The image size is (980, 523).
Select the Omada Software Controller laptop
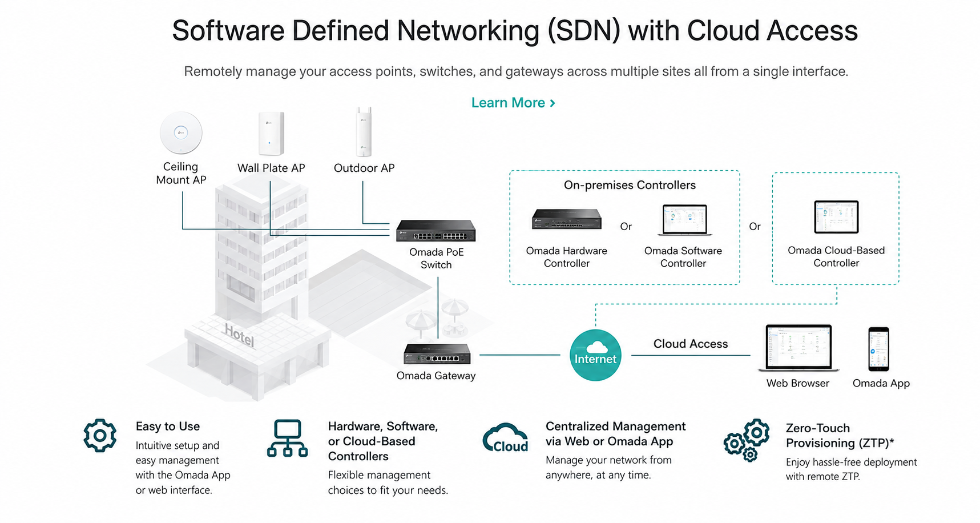(x=685, y=220)
